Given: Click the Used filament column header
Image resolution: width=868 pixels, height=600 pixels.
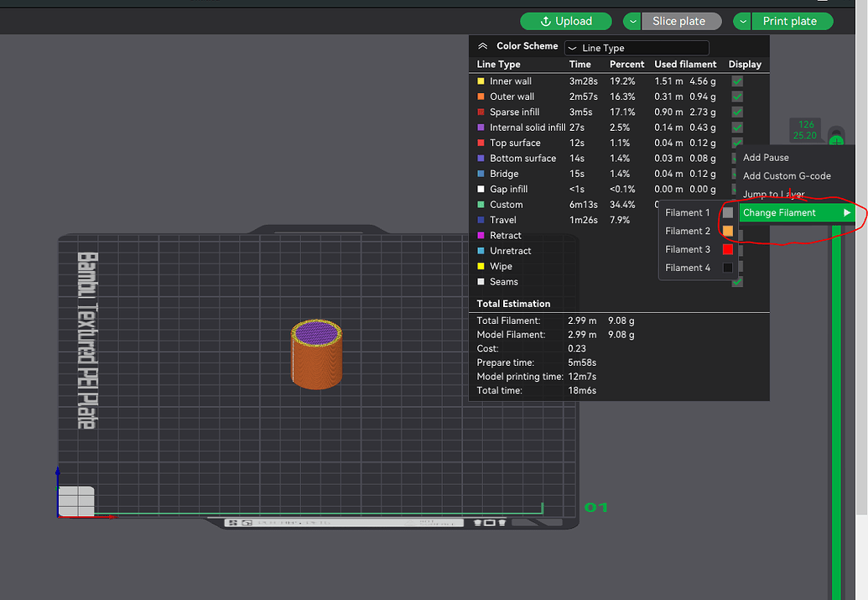Looking at the screenshot, I should pos(685,65).
